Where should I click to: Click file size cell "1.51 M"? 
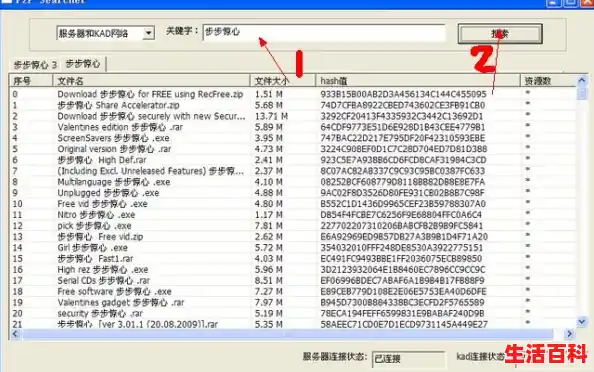[x=269, y=94]
